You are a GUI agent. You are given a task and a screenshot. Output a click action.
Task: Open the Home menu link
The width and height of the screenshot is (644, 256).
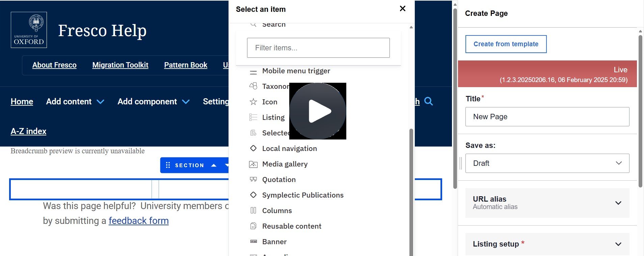coord(22,102)
